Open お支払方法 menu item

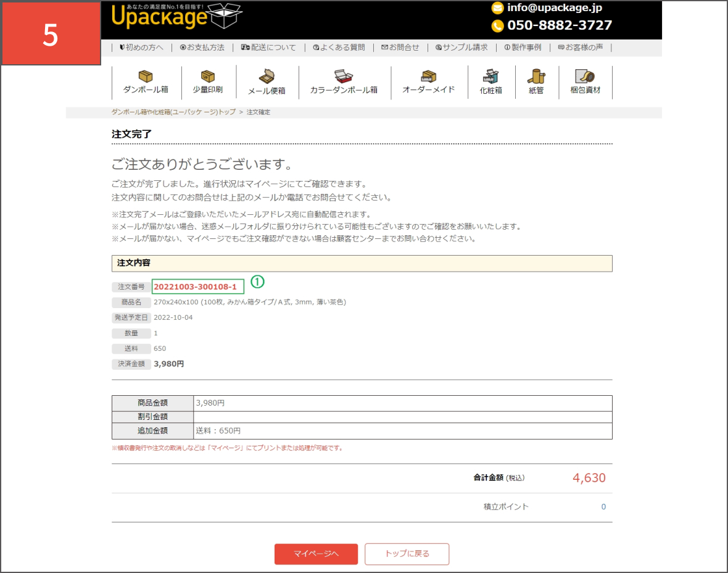click(x=202, y=48)
